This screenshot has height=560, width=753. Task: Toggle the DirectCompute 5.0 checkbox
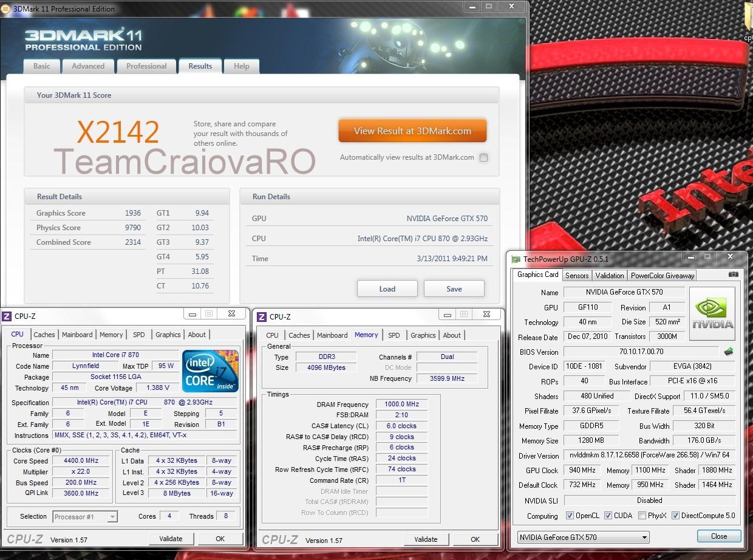pyautogui.click(x=675, y=516)
